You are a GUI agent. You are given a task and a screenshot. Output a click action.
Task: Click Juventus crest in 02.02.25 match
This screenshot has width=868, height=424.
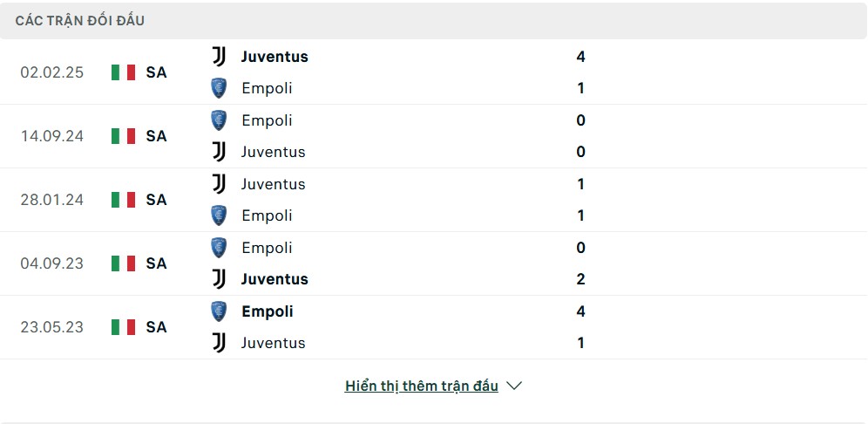pos(219,57)
